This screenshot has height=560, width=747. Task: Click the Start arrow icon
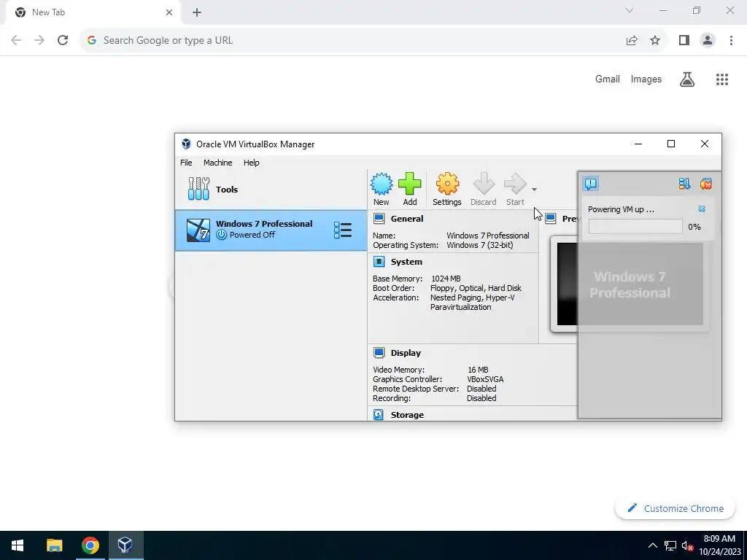coord(515,189)
